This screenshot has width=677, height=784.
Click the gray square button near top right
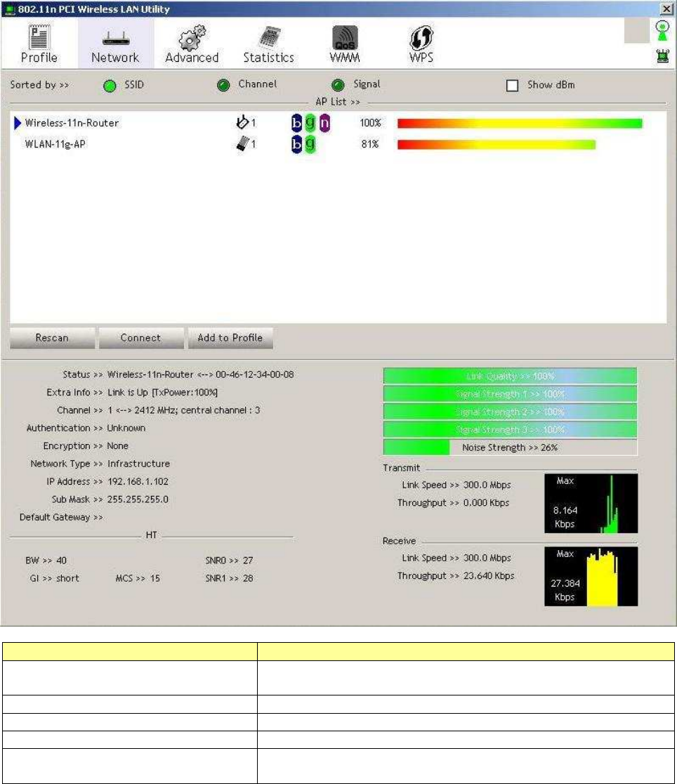point(637,31)
